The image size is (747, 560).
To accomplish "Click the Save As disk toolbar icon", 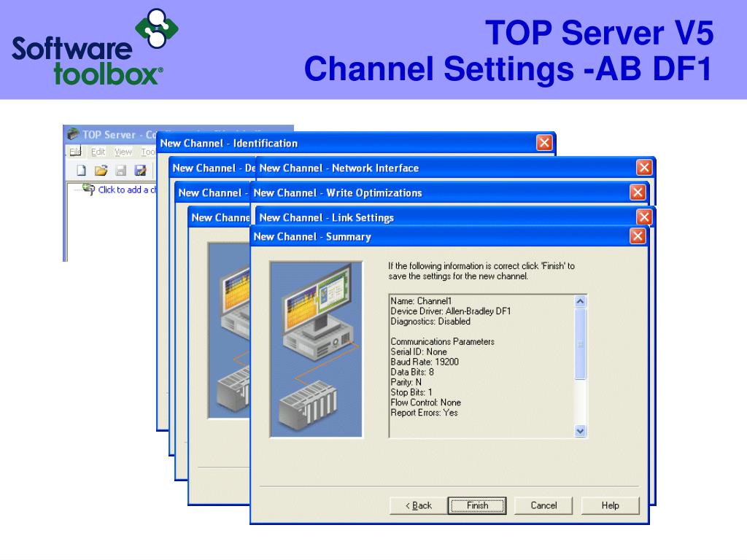I will [140, 170].
